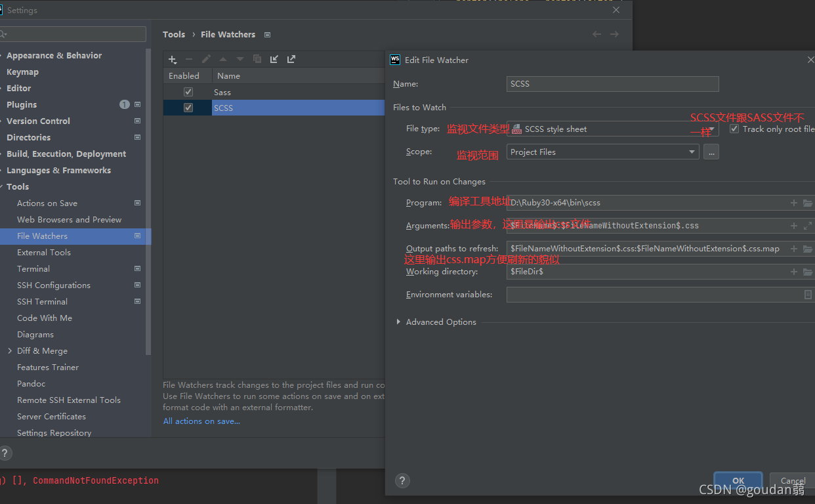The image size is (815, 504).
Task: Select Keymap settings page
Action: [22, 72]
